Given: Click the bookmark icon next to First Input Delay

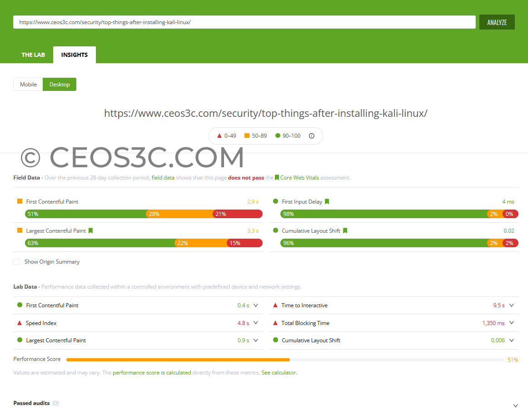Looking at the screenshot, I should pyautogui.click(x=327, y=201).
